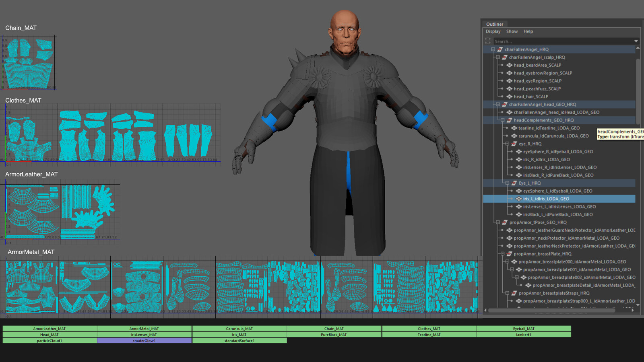644x362 pixels.
Task: Click transform icon of charFallenAngel_HRQ
Action: pos(500,49)
